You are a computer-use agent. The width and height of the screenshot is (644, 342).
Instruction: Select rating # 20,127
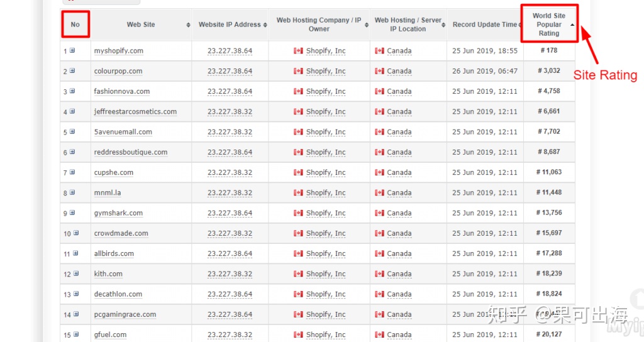[549, 334]
